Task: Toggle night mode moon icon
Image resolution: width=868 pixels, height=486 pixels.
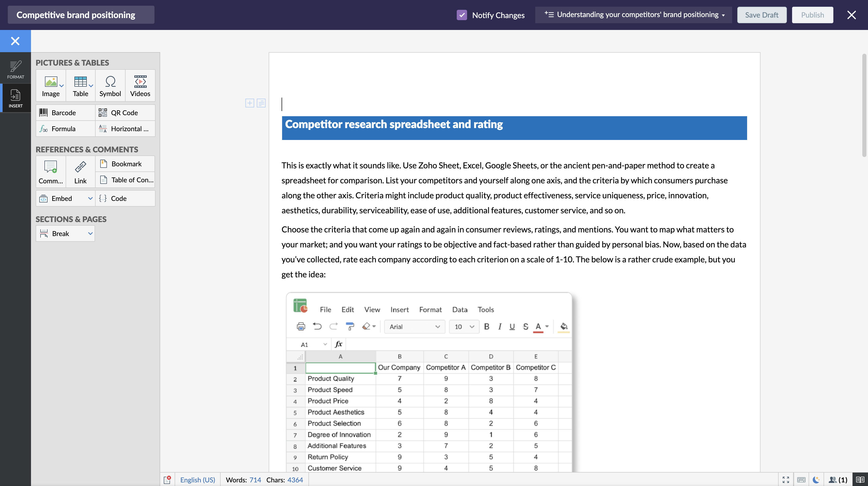Action: 816,480
